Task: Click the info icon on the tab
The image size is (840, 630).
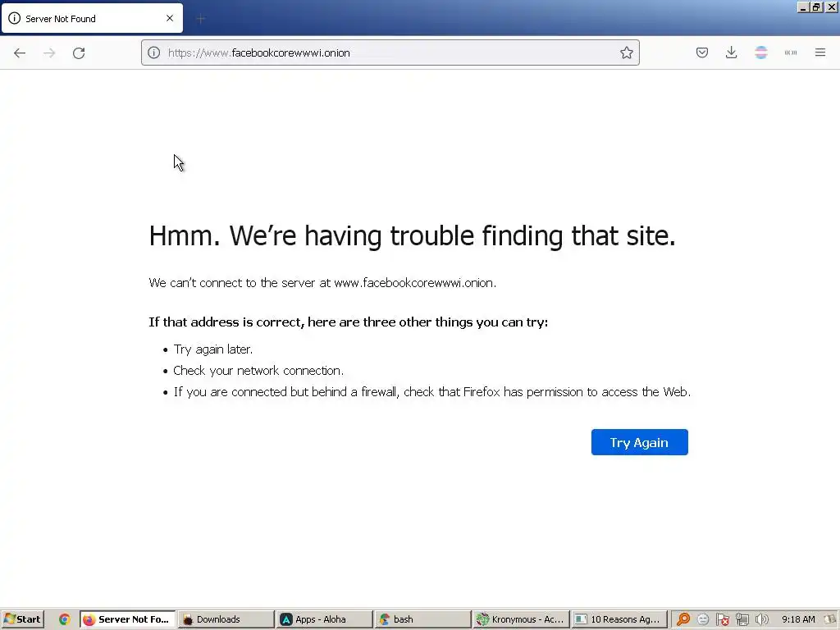Action: point(15,18)
